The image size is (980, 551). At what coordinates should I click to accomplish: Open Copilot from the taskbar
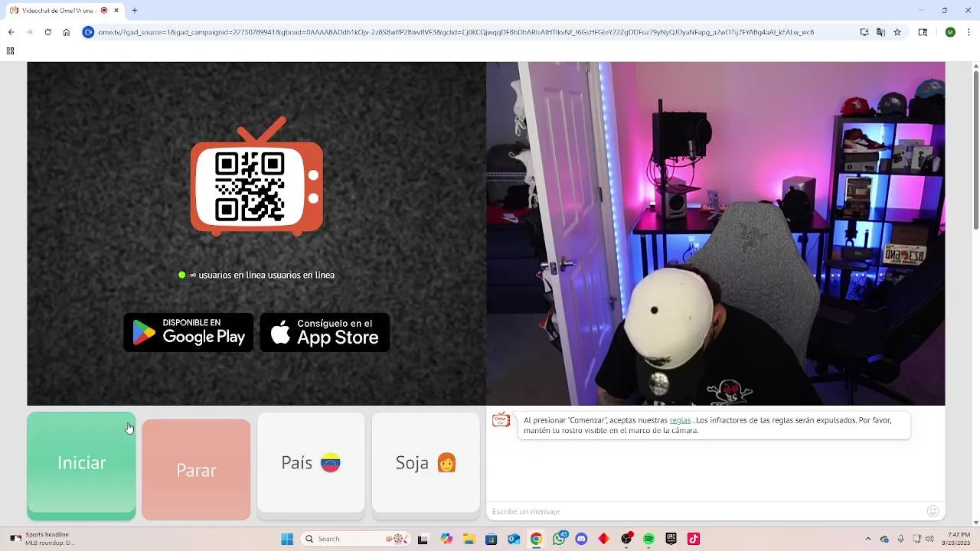coord(446,539)
